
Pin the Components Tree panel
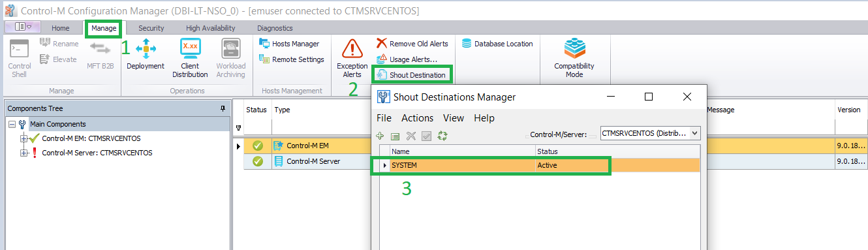223,108
